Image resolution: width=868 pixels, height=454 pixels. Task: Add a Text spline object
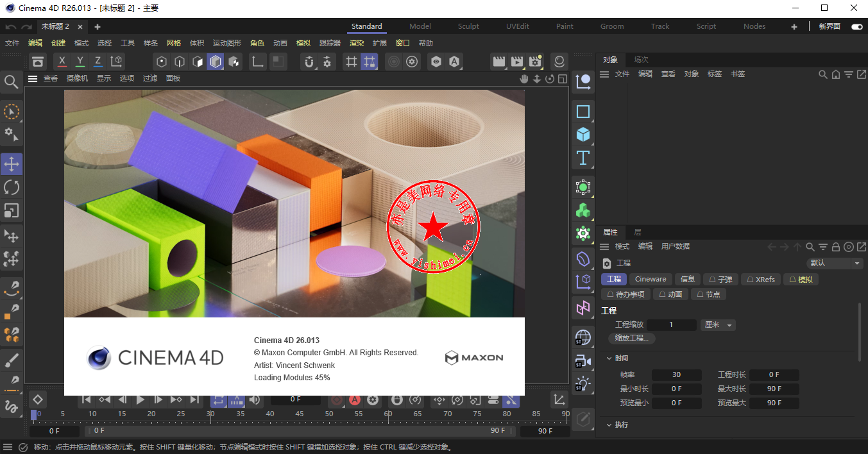(583, 158)
